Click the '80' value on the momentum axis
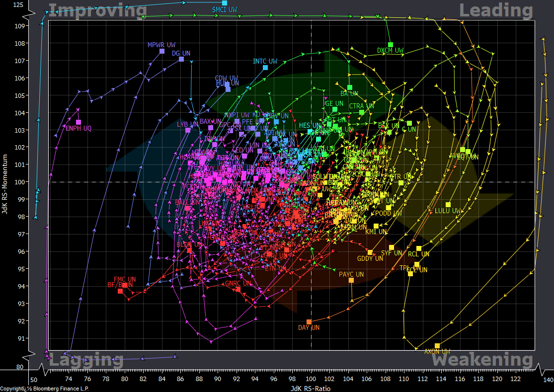The width and height of the screenshot is (554, 392). (20, 367)
